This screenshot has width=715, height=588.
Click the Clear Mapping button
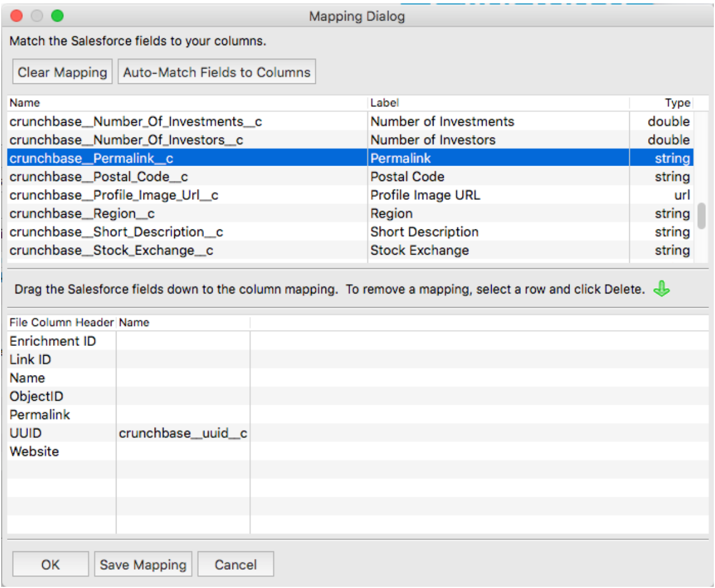pos(62,72)
